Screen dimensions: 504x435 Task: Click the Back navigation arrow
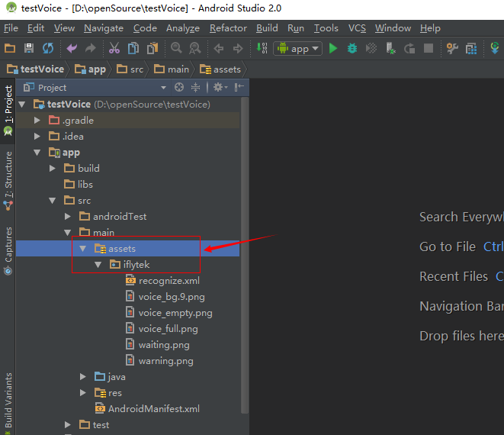219,49
